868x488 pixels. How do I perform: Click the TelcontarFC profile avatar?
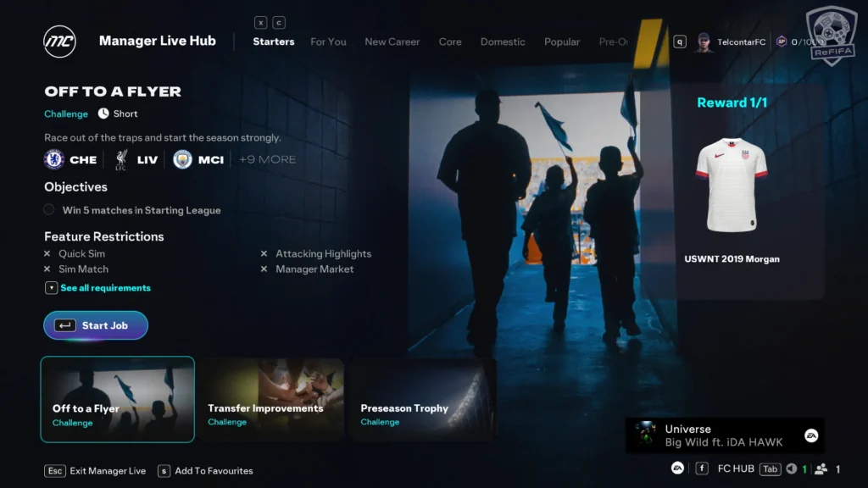click(x=704, y=42)
